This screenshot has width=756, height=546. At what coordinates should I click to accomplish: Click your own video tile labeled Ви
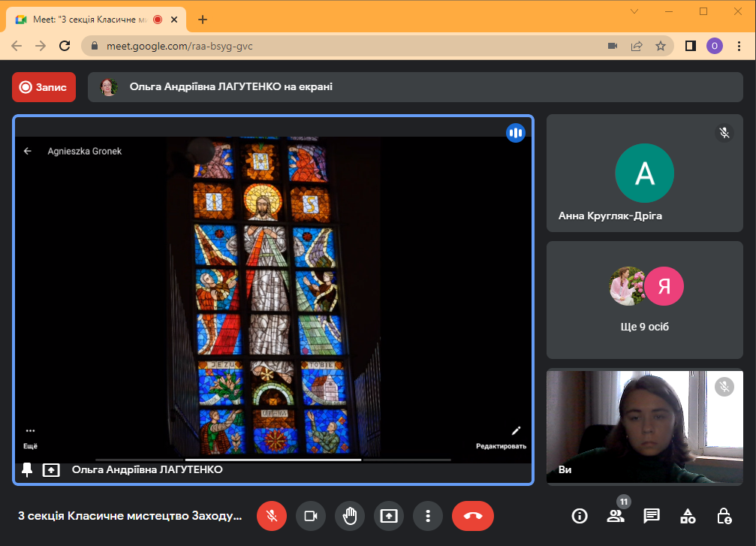click(x=645, y=427)
